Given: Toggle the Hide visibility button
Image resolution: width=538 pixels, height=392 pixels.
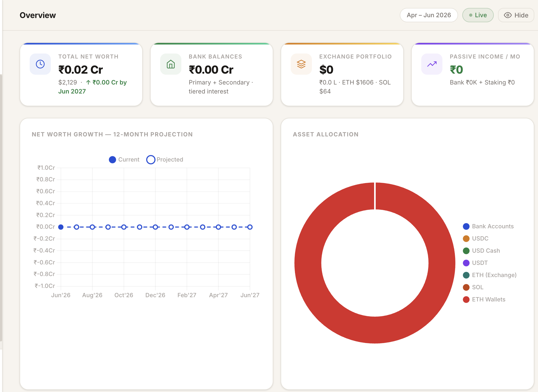Looking at the screenshot, I should (x=516, y=15).
